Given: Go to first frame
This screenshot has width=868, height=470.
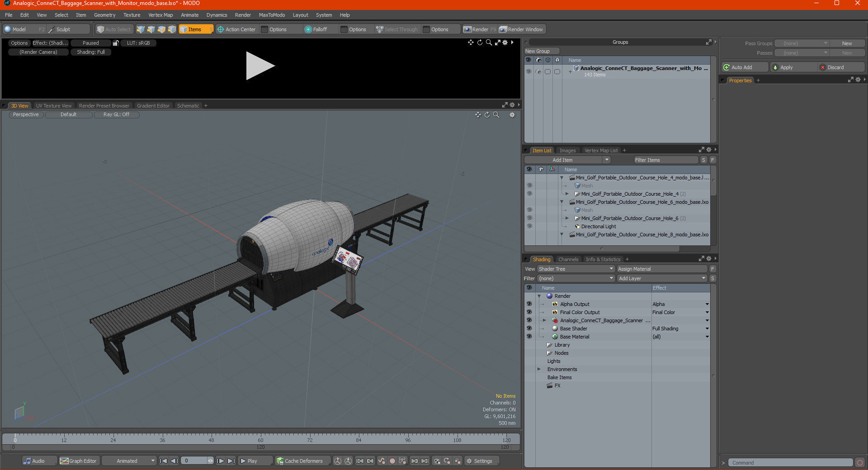Looking at the screenshot, I should click(164, 461).
